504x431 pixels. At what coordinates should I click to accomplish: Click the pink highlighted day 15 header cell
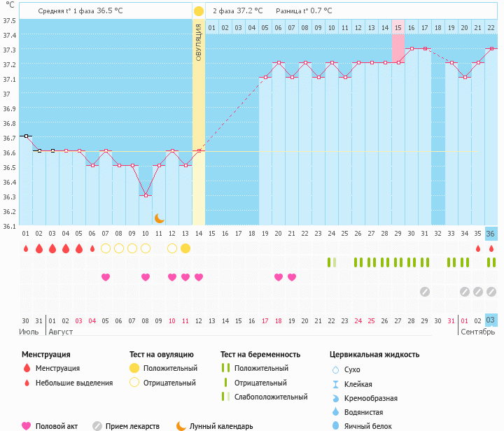pos(398,27)
